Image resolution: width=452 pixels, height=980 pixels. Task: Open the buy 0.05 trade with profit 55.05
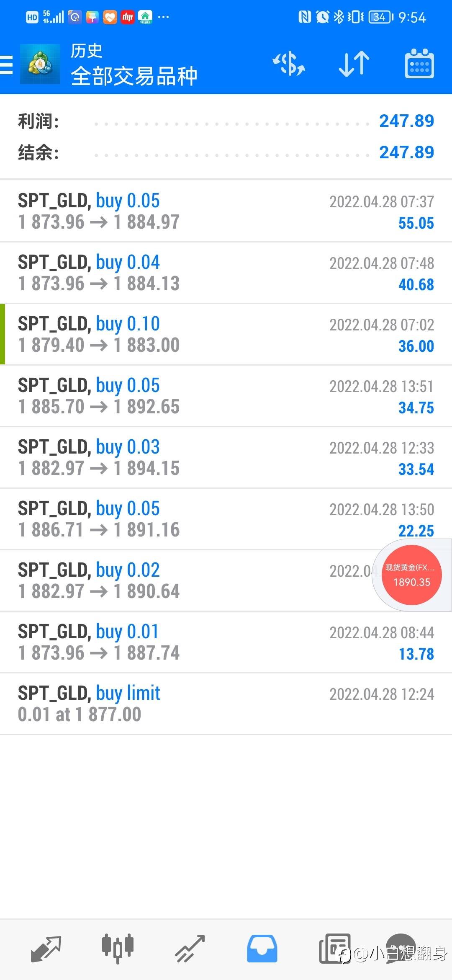click(x=226, y=211)
